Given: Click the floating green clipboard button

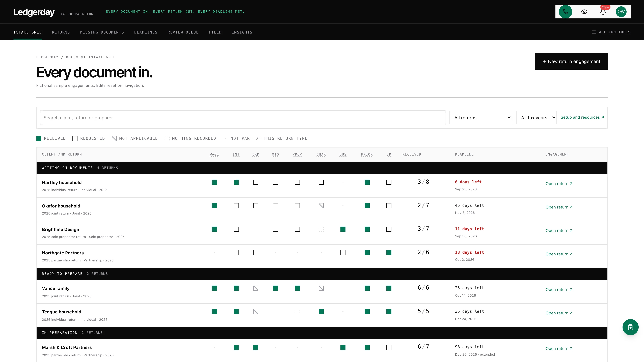Looking at the screenshot, I should (x=630, y=327).
